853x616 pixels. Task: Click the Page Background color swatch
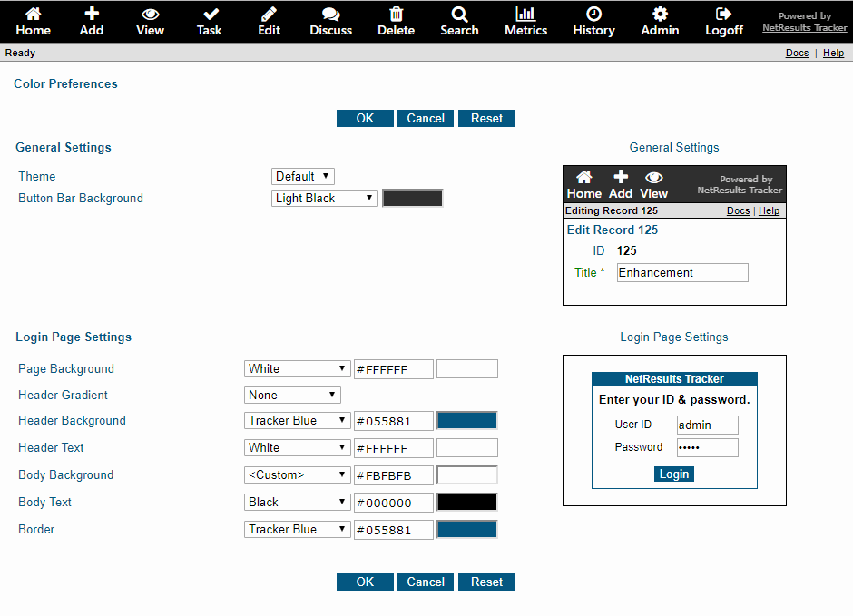tap(467, 368)
